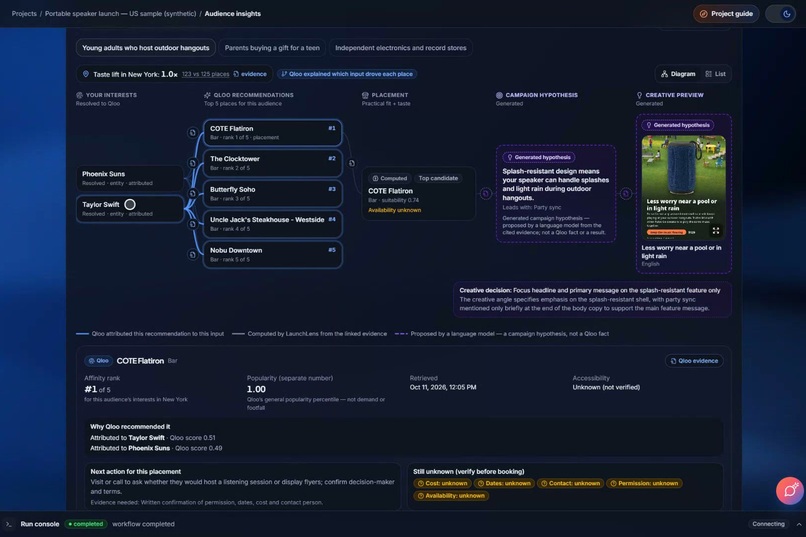Click the Your Interests header icon

(x=79, y=95)
